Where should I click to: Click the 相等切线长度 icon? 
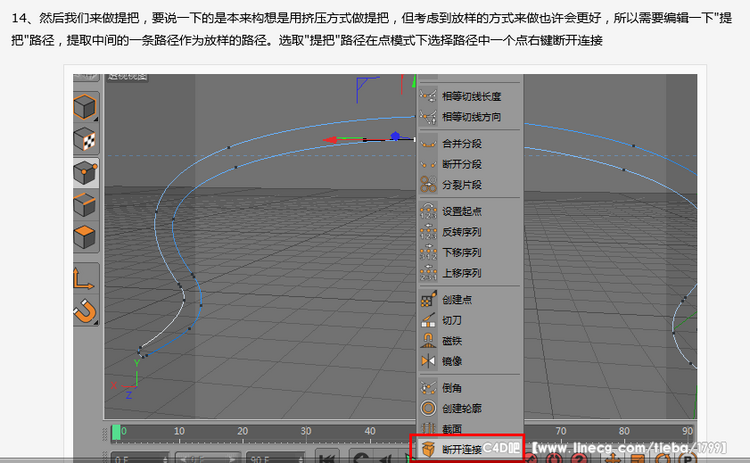click(428, 96)
